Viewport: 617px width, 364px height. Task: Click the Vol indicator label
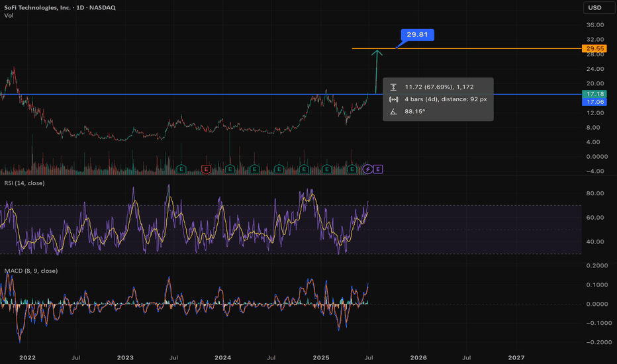[9, 16]
